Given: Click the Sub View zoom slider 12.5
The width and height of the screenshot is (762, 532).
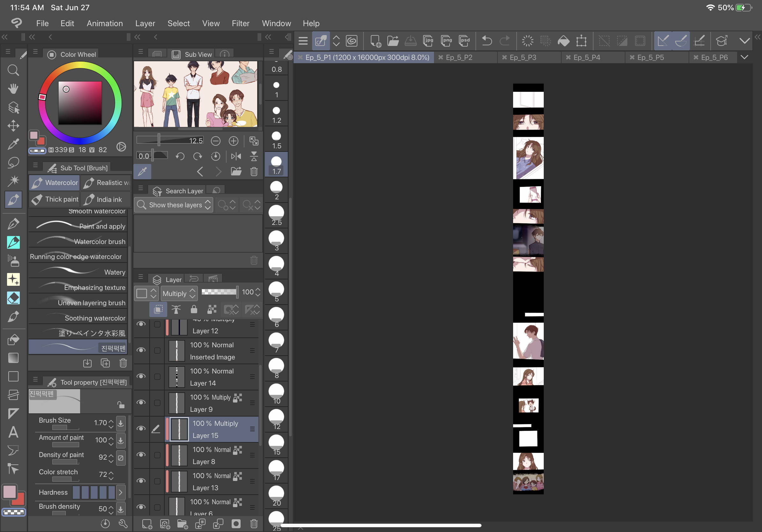Looking at the screenshot, I should [169, 141].
